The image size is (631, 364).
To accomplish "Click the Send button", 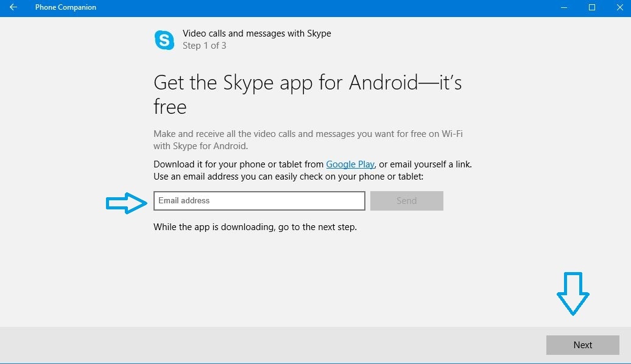I will click(406, 200).
